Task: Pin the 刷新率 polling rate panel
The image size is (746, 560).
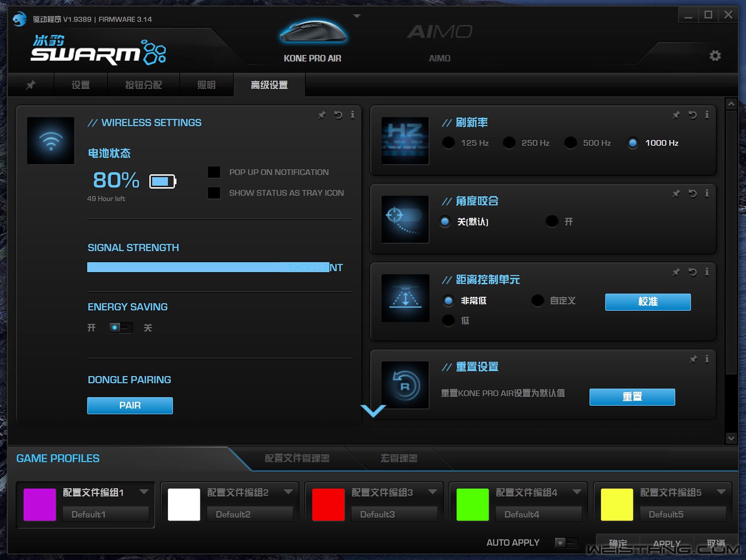Action: point(676,115)
